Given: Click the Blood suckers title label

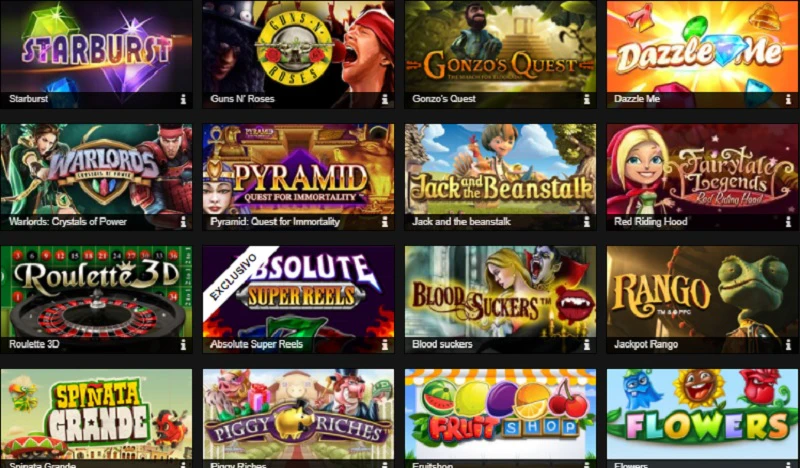Looking at the screenshot, I should 442,344.
